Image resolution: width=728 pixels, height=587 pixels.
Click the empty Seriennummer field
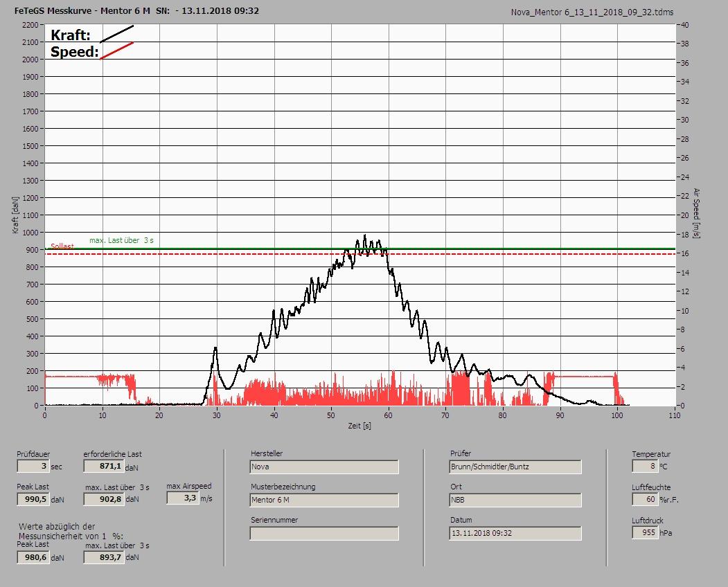pos(324,533)
